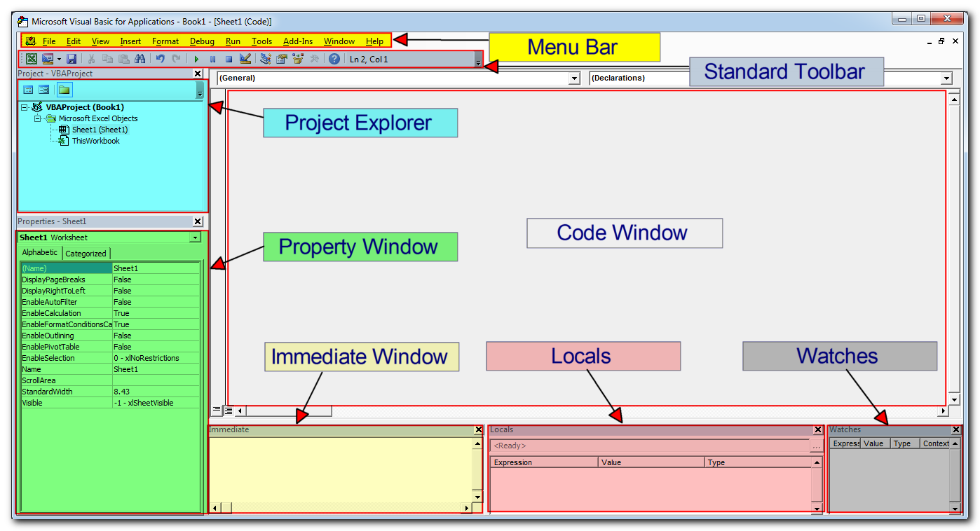Collapse the VBAProject (Book1) tree node
This screenshot has width=980, height=531.
coord(25,108)
